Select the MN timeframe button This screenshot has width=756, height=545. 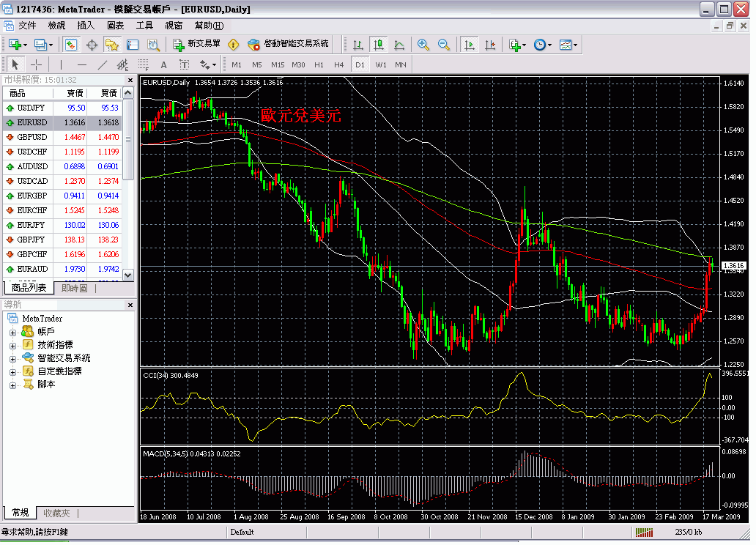tap(401, 64)
